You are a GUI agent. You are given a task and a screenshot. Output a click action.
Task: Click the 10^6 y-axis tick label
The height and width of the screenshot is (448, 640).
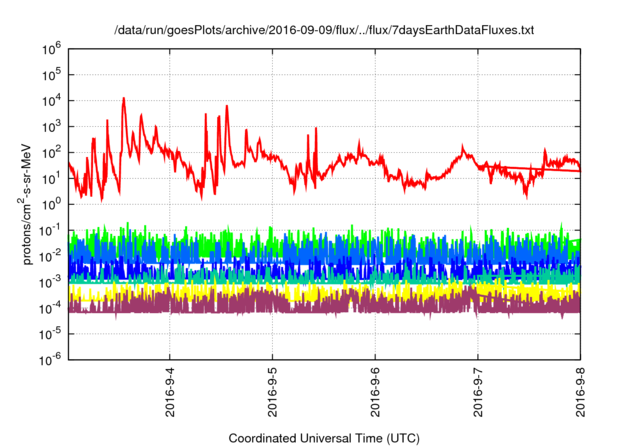52,48
